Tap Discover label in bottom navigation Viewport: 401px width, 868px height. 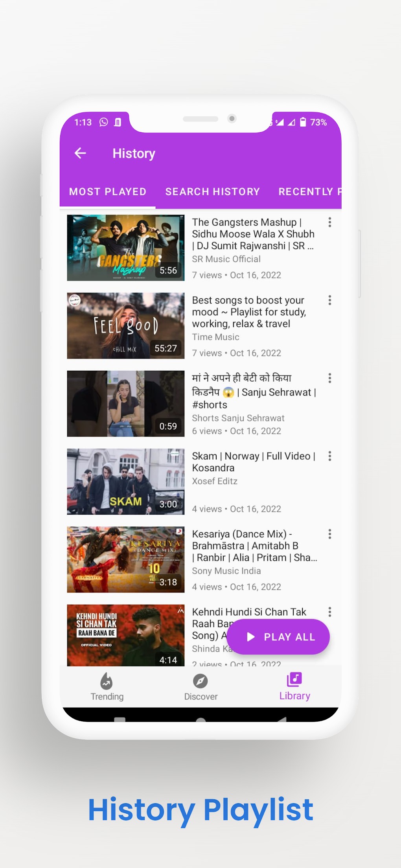pyautogui.click(x=201, y=696)
